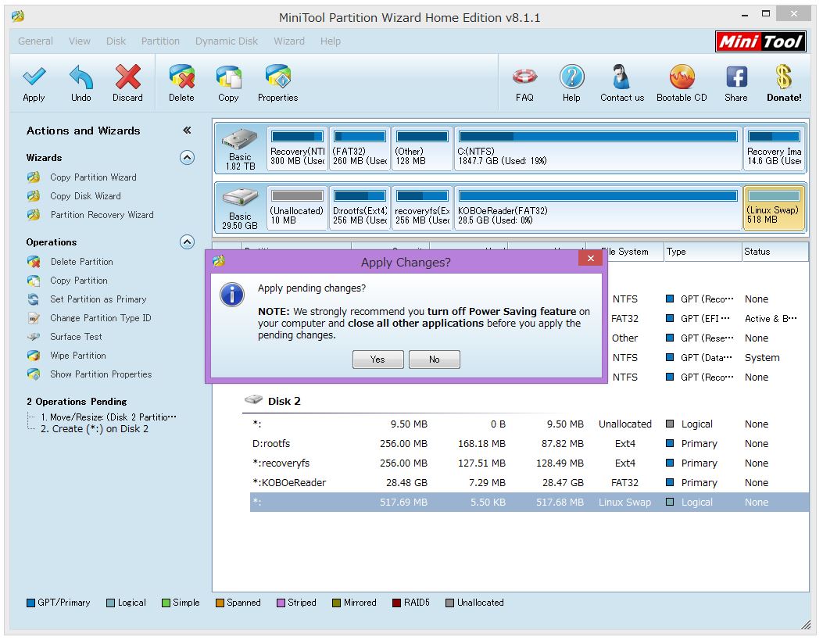
Task: Select the 517.69 MB Linux Swap row
Action: tap(529, 503)
